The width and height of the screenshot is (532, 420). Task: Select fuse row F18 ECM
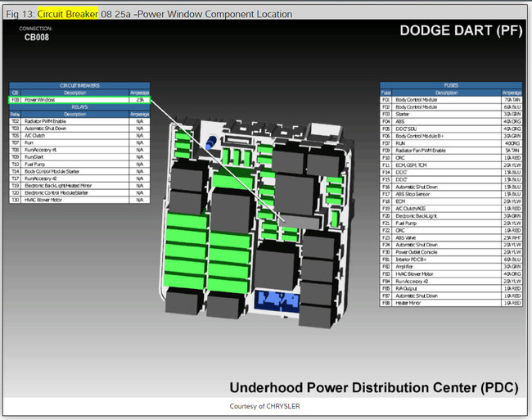coord(451,201)
